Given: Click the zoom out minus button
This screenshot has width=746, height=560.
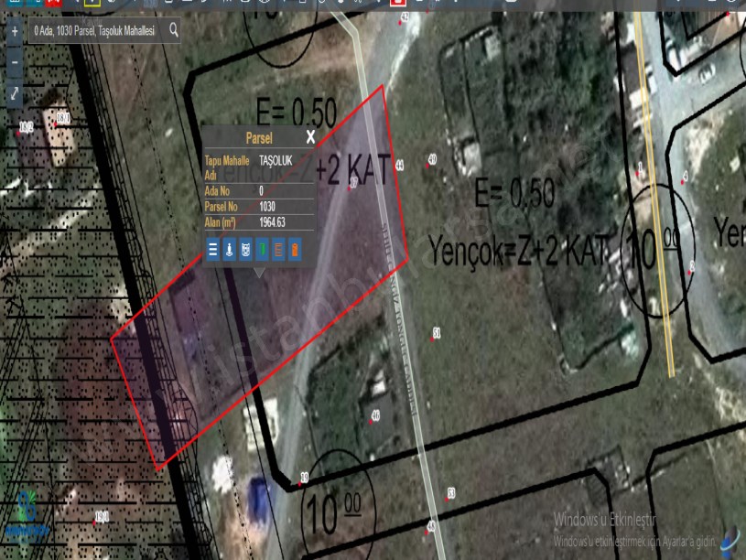Looking at the screenshot, I should [15, 62].
